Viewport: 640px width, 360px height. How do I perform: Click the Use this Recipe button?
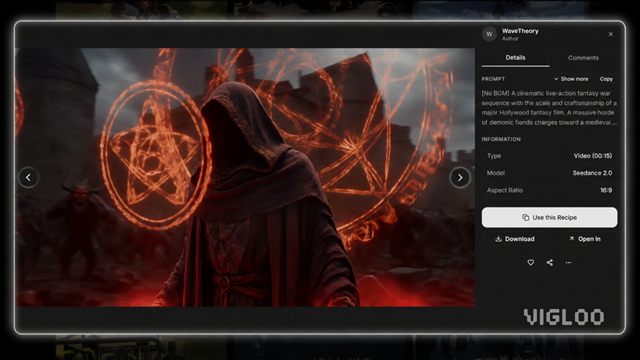(x=549, y=218)
